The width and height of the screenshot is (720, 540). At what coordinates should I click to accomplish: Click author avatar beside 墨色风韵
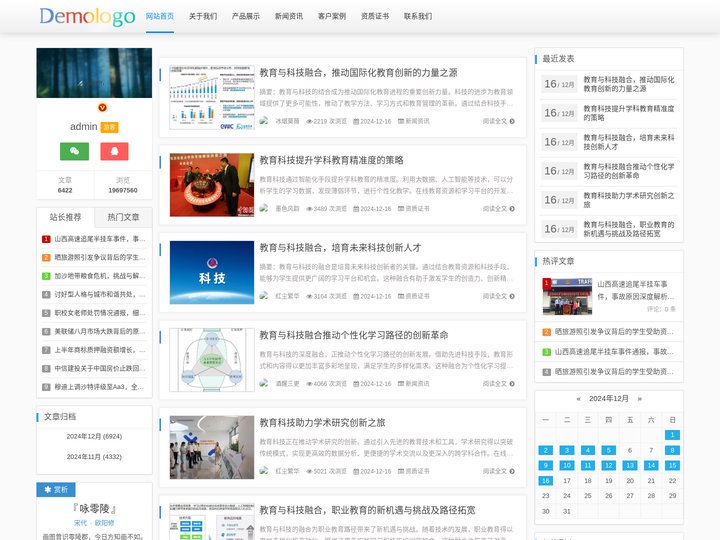(x=264, y=208)
